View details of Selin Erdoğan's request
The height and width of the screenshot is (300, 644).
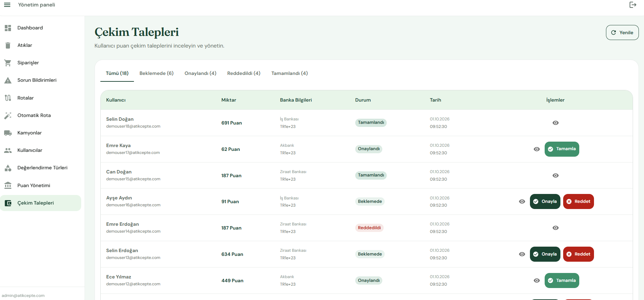click(522, 254)
